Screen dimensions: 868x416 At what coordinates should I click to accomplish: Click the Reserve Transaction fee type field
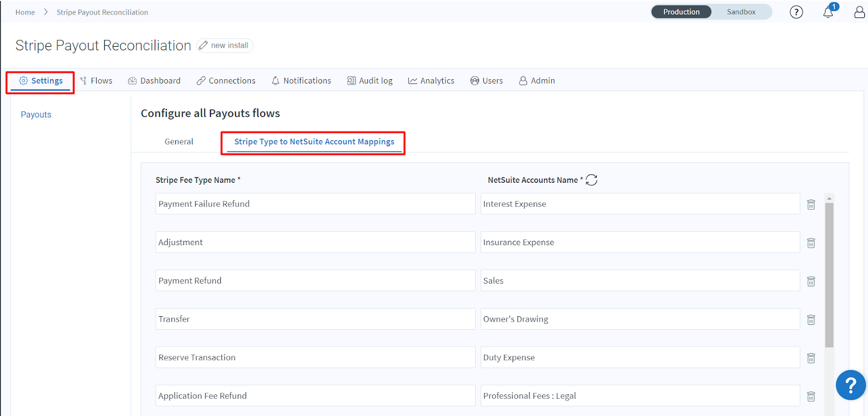(315, 357)
